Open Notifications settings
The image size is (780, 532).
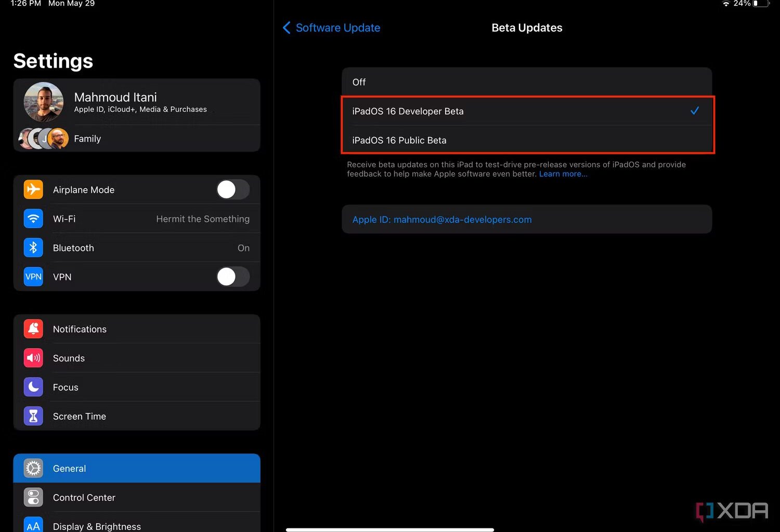137,329
